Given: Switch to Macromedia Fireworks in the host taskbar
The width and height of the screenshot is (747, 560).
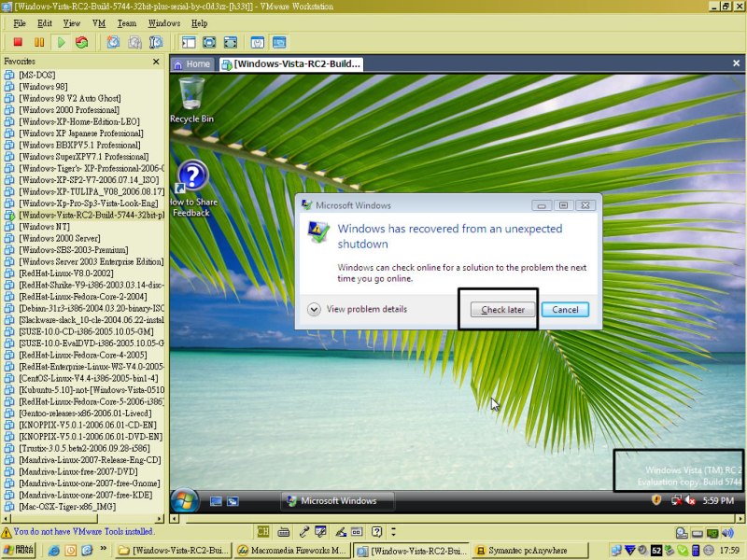Looking at the screenshot, I should point(292,551).
